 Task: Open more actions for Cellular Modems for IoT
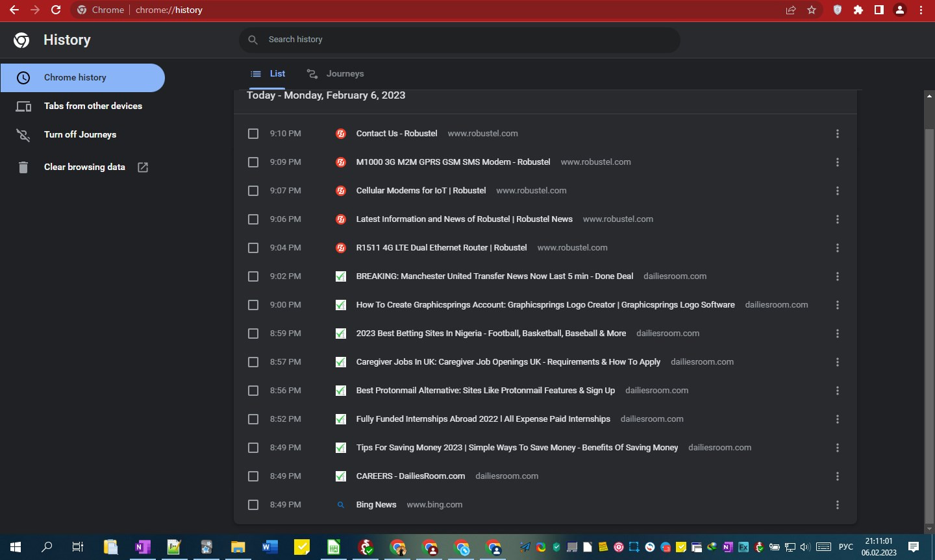[838, 191]
